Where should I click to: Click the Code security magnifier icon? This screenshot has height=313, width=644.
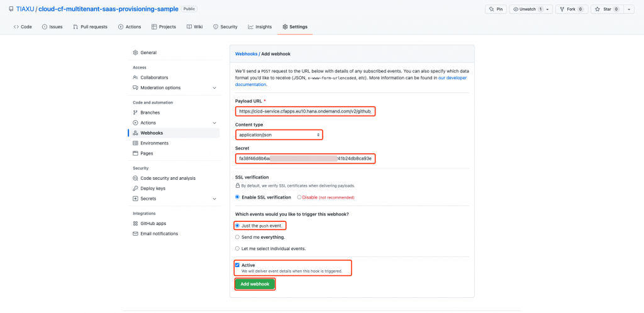click(136, 178)
